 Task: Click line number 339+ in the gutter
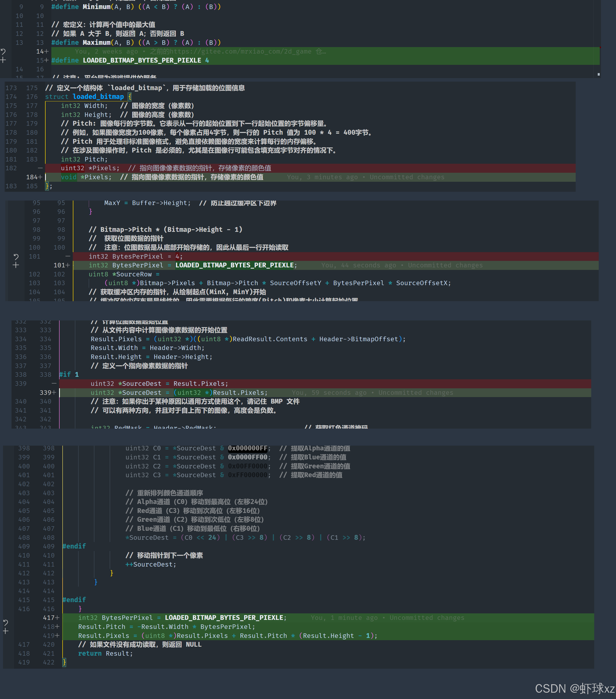coord(48,392)
